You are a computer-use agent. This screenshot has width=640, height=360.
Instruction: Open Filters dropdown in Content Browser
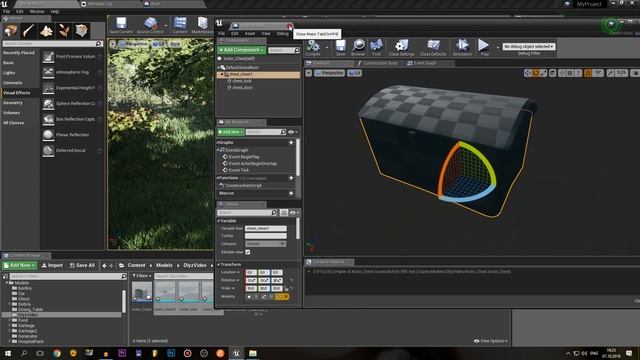click(x=141, y=276)
